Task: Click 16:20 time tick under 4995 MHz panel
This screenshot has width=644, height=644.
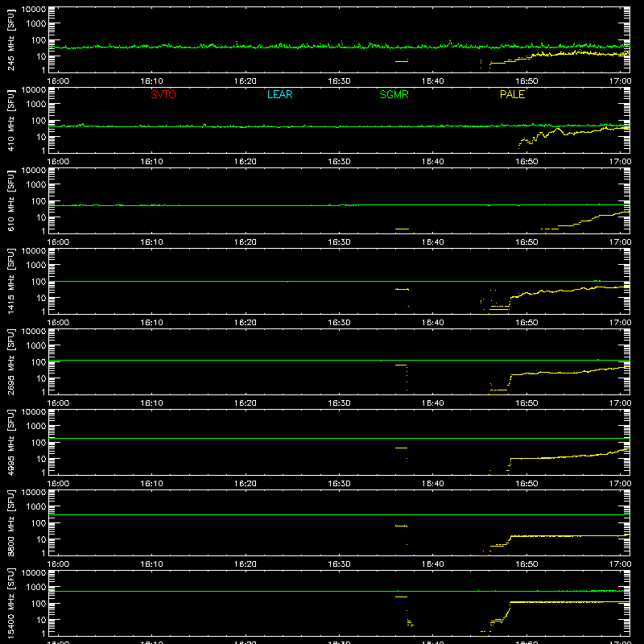Action: click(x=246, y=484)
